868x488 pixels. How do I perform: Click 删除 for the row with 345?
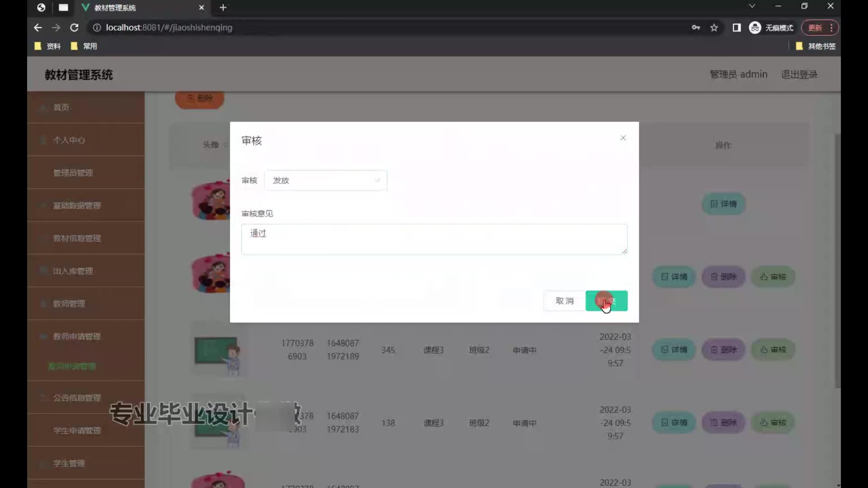723,350
